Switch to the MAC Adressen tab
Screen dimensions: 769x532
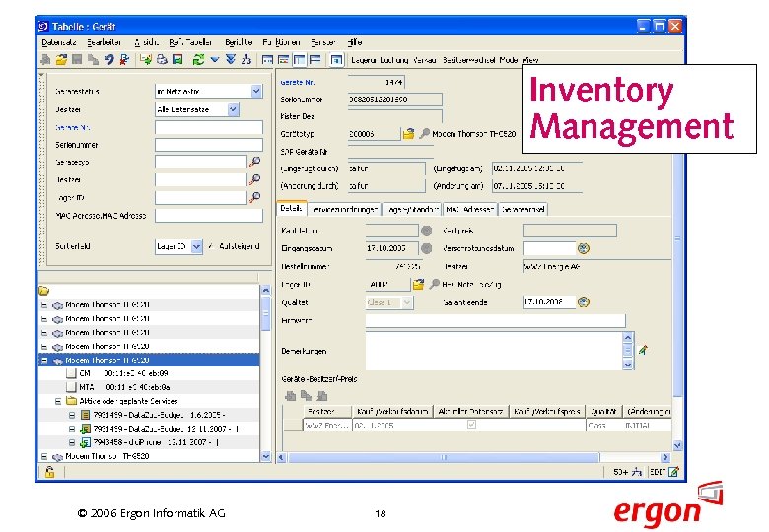coord(469,209)
